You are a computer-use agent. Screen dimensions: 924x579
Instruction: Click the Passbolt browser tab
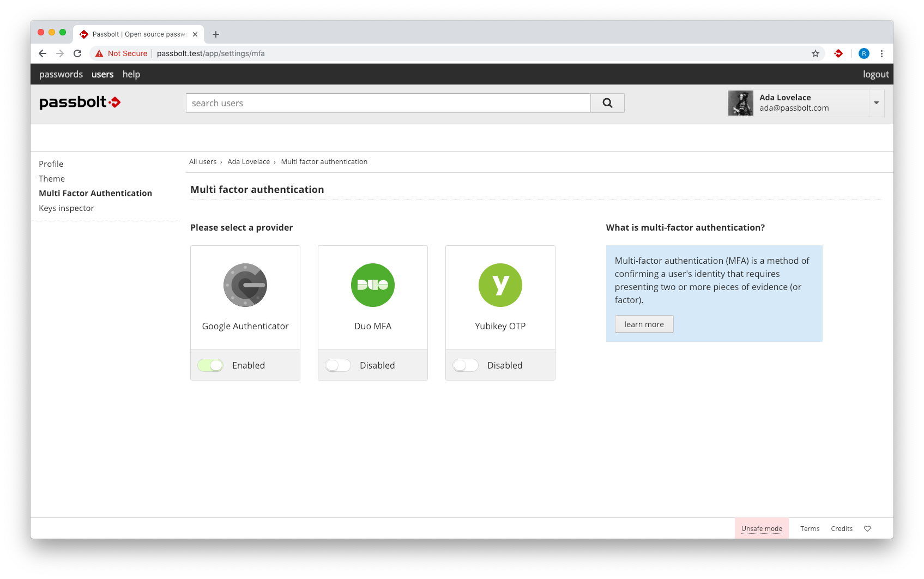(138, 34)
